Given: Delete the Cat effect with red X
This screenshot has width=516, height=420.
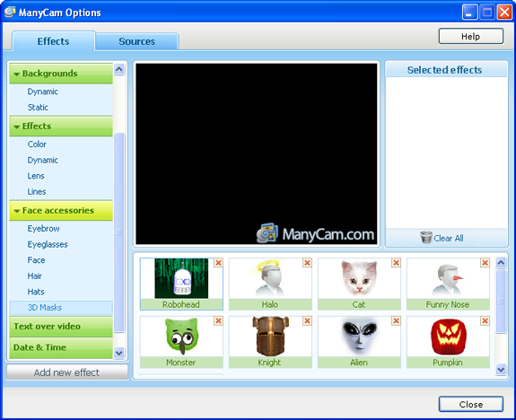Looking at the screenshot, I should coord(396,263).
